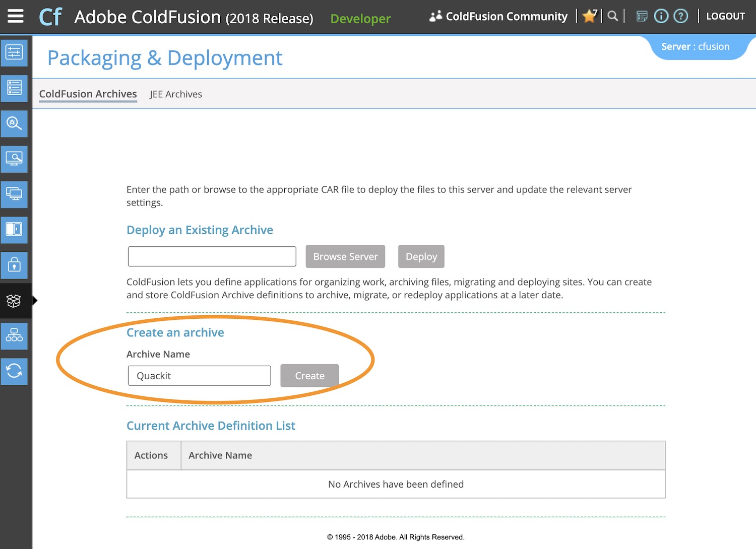
Task: Click the 'Deploy an Existing Archive' heading
Action: pos(200,230)
